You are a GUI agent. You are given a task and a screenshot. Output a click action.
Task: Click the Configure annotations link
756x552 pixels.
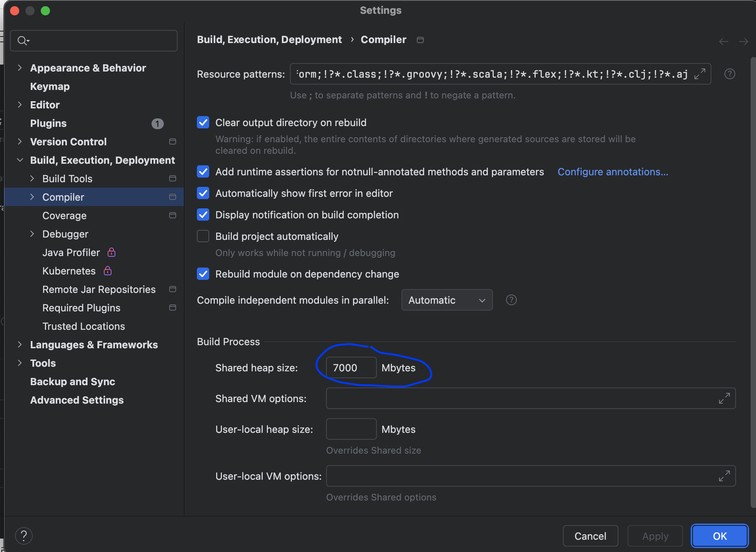tap(613, 171)
